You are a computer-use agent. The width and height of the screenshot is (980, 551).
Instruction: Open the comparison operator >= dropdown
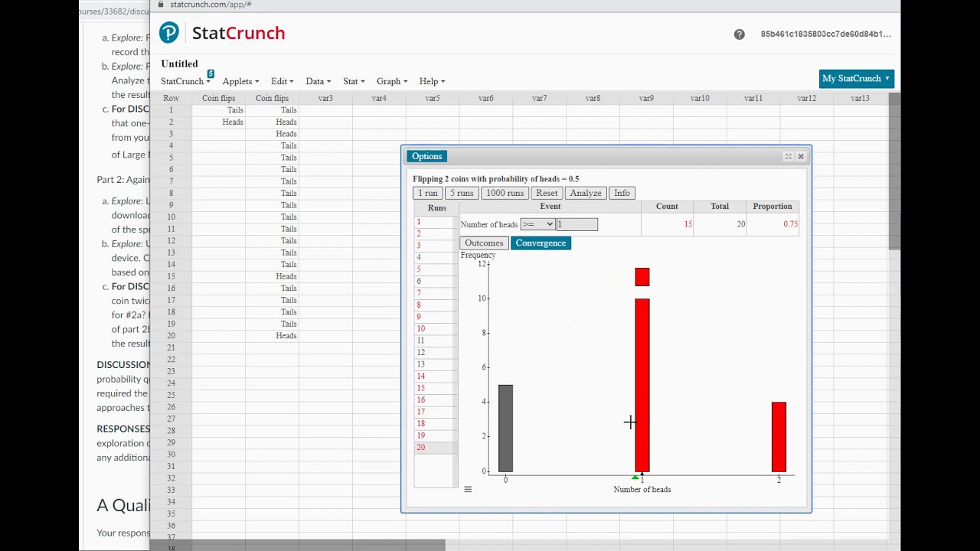click(x=537, y=224)
